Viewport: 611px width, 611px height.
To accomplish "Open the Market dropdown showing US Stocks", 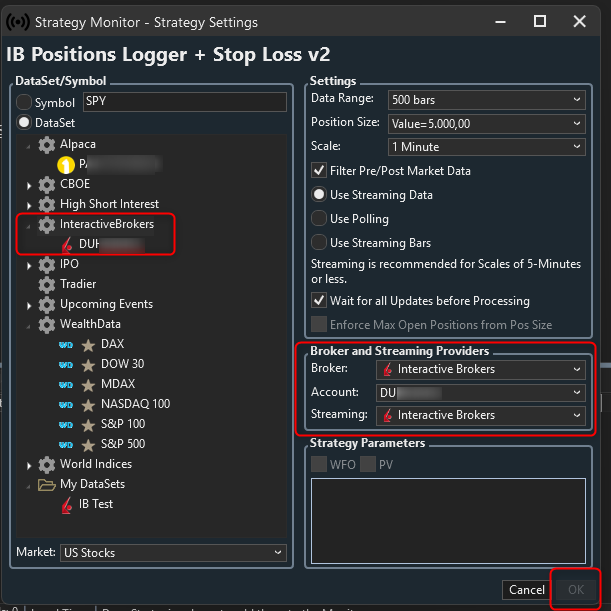I will click(x=173, y=553).
